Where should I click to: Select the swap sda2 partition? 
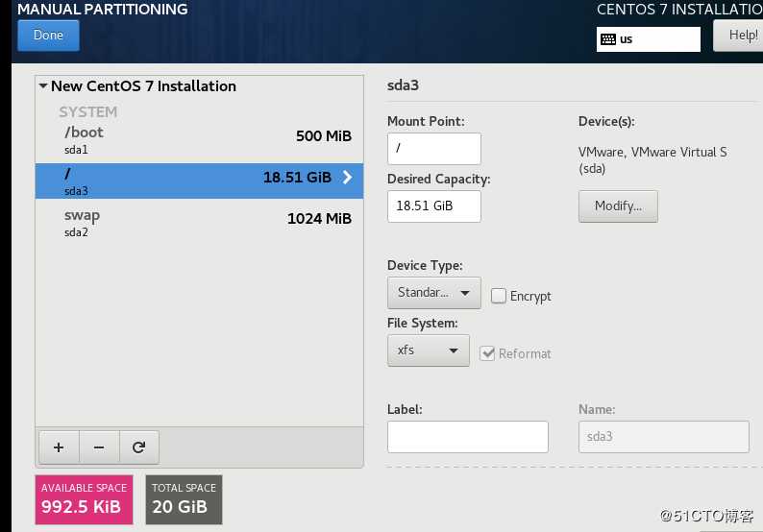(199, 223)
